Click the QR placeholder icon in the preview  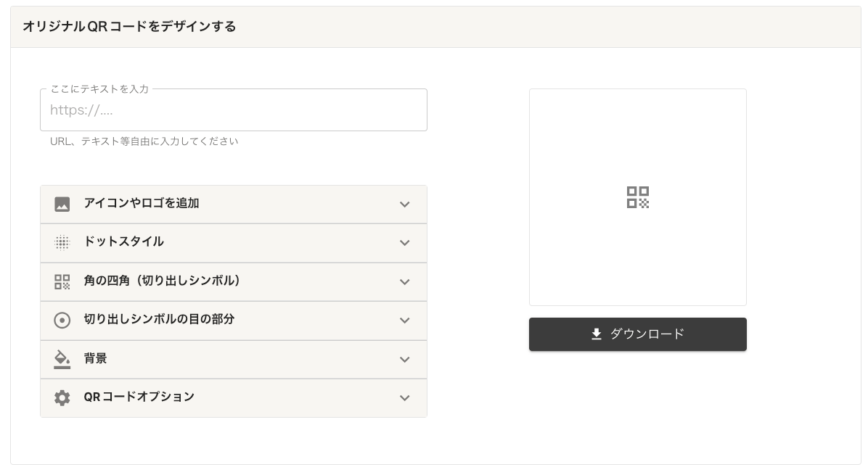pos(638,197)
